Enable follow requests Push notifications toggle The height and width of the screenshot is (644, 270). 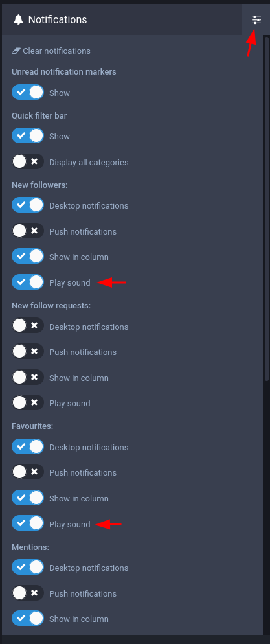pyautogui.click(x=28, y=352)
